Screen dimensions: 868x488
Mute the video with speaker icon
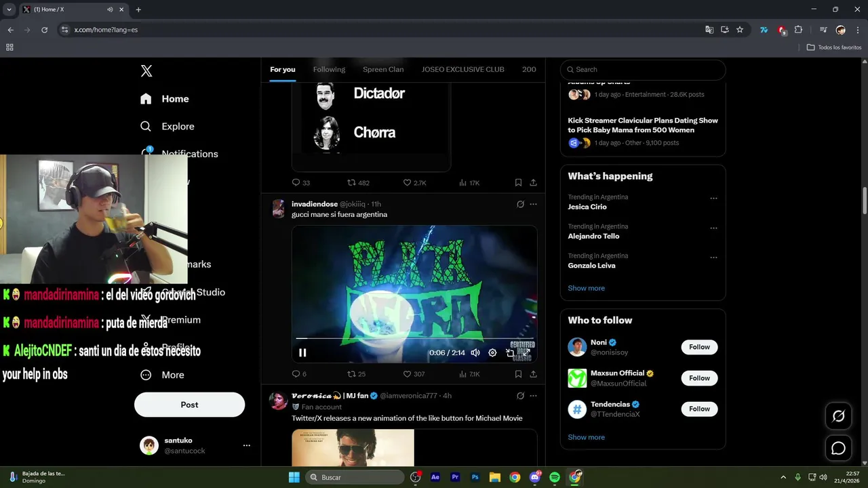click(475, 352)
